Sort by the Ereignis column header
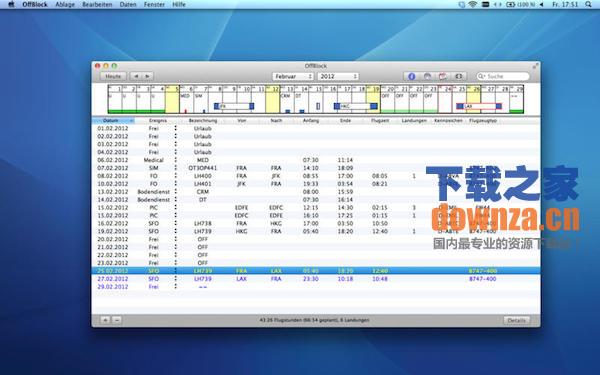Screen dimensions: 600x375 tap(158, 121)
